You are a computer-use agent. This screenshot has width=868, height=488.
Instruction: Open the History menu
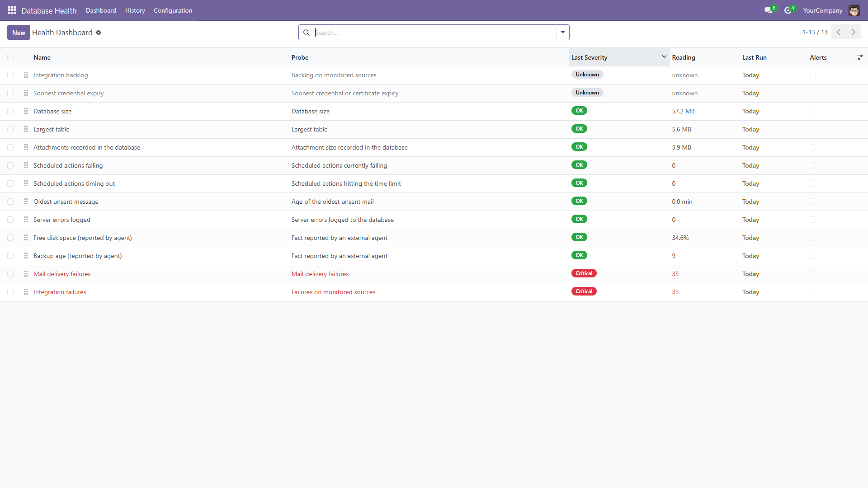[135, 10]
